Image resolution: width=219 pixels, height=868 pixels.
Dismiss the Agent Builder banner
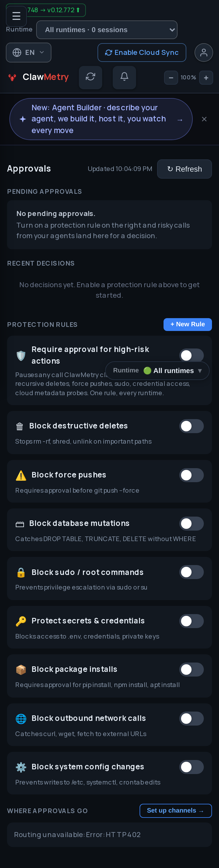[204, 119]
